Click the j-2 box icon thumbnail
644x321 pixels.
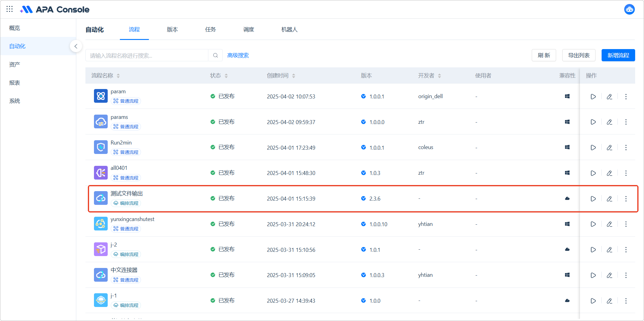(x=101, y=249)
